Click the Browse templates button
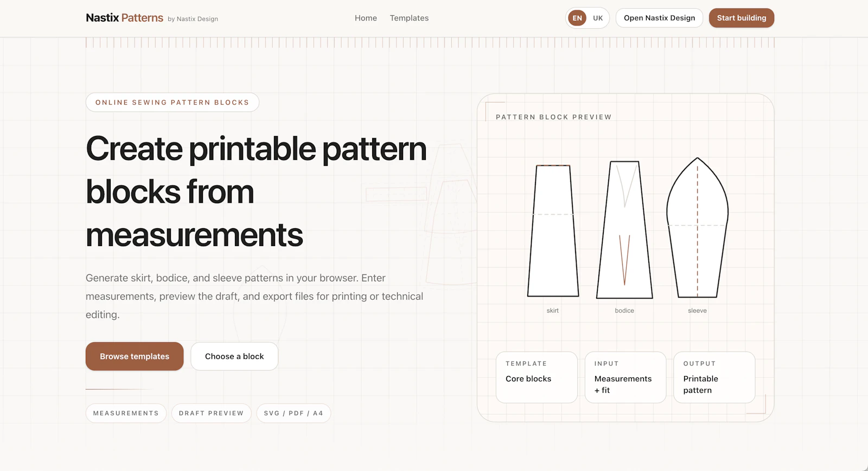Viewport: 868px width, 471px height. click(135, 356)
